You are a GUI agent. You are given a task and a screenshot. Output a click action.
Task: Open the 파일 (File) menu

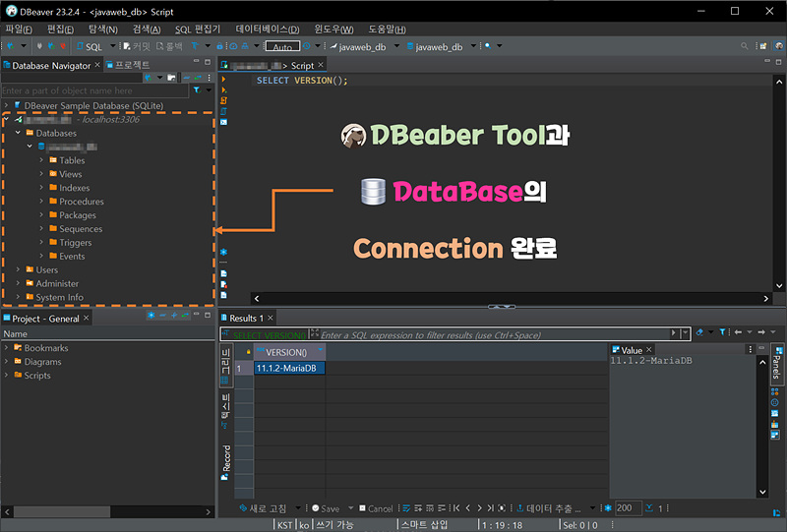point(19,30)
